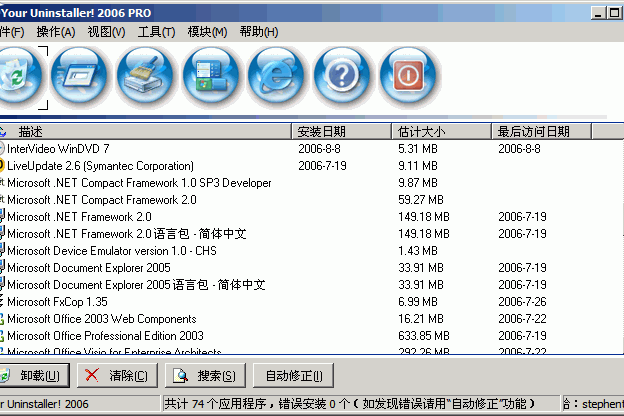The image size is (624, 416).
Task: Click the LiveUpdate 2.6 yellow icon
Action: pos(2,166)
